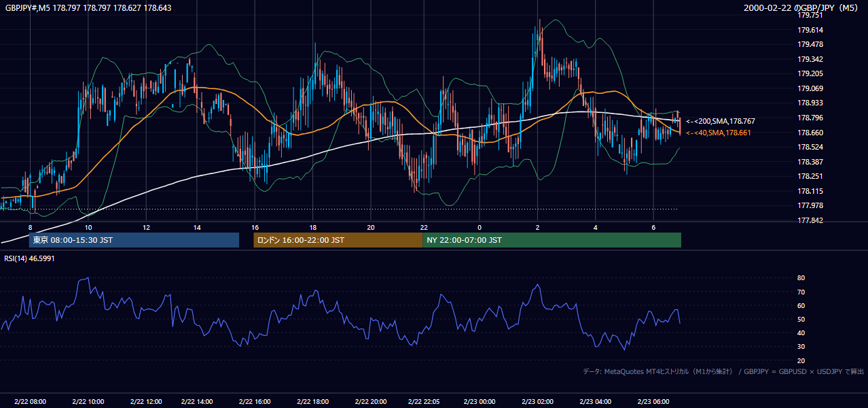Click hour label 6 under the candlestick chart
The image size is (868, 408).
point(653,227)
